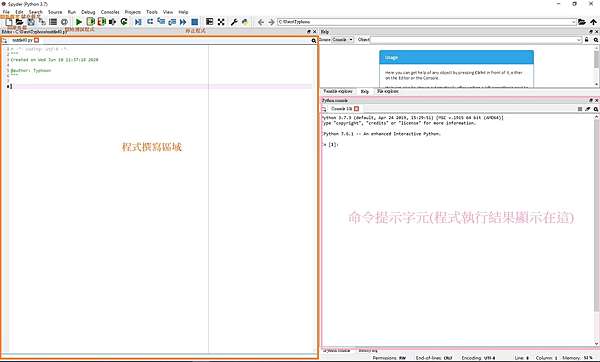The width and height of the screenshot is (600, 362).
Task: Run current cell toolbar icon
Action: point(90,22)
